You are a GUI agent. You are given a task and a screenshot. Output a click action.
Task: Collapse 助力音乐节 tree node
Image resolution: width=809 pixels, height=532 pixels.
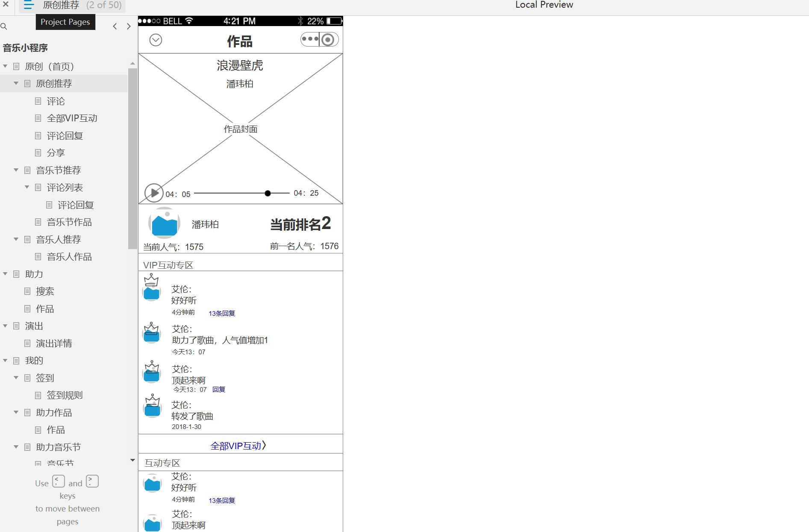click(16, 447)
